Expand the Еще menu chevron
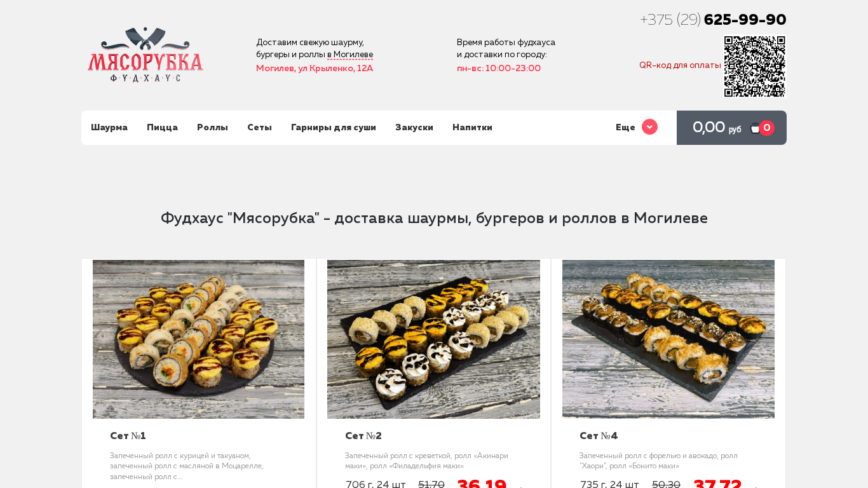This screenshot has height=488, width=868. coord(649,127)
